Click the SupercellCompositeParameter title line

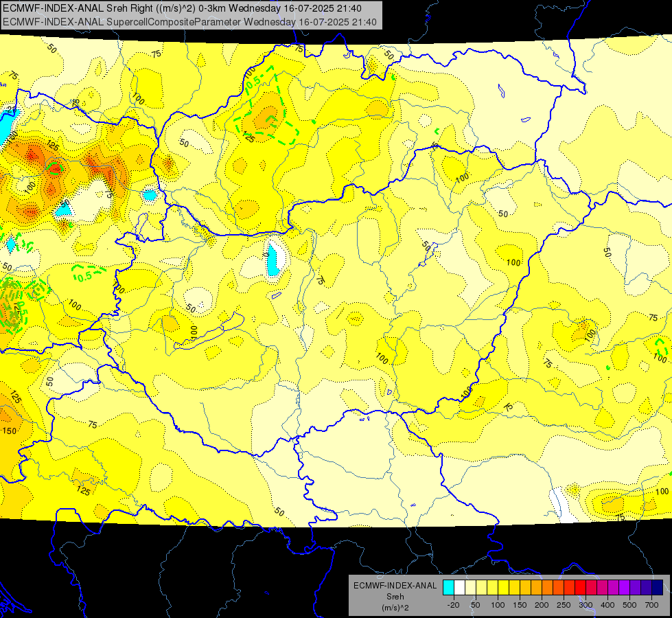click(x=189, y=22)
